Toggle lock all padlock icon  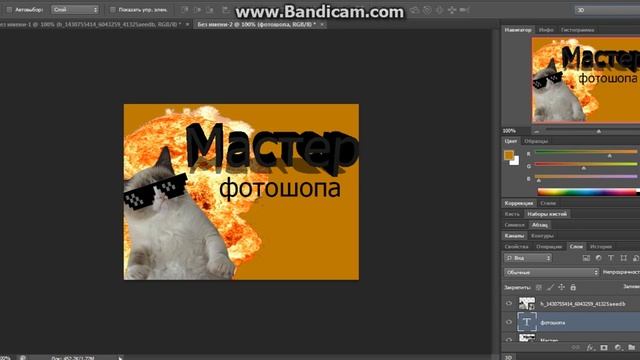click(573, 287)
